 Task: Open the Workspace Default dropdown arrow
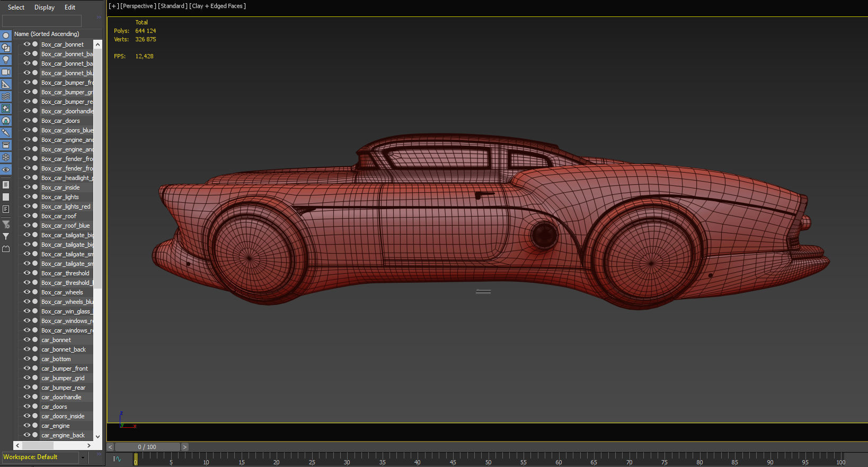[x=82, y=457]
